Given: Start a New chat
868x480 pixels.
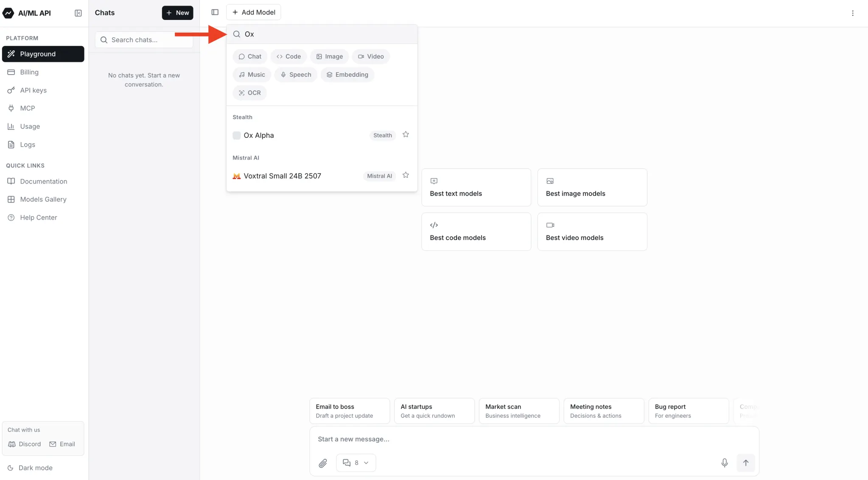Looking at the screenshot, I should (x=177, y=13).
